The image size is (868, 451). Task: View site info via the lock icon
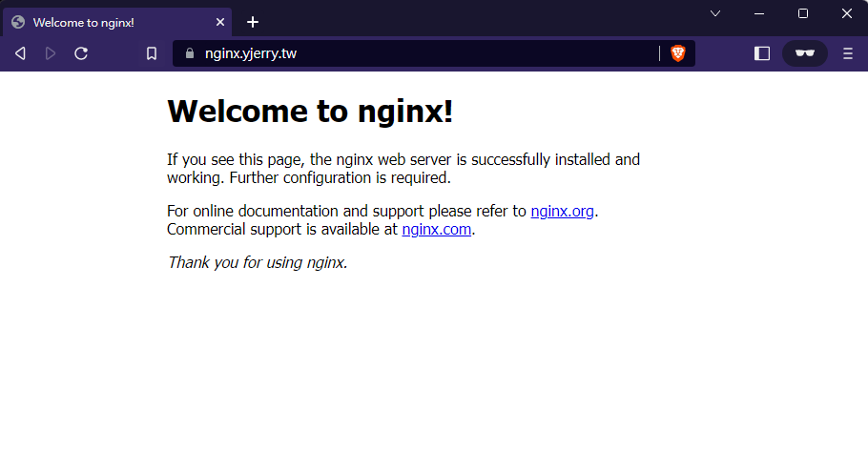click(x=190, y=53)
